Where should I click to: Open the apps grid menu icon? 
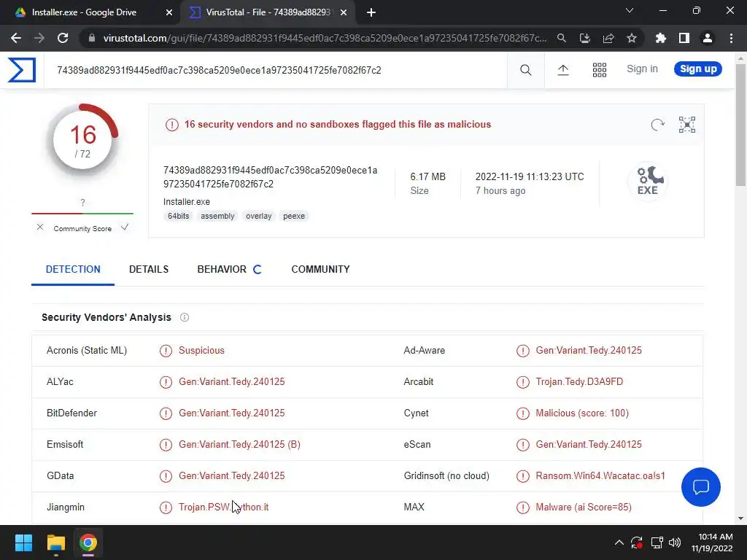pyautogui.click(x=600, y=70)
